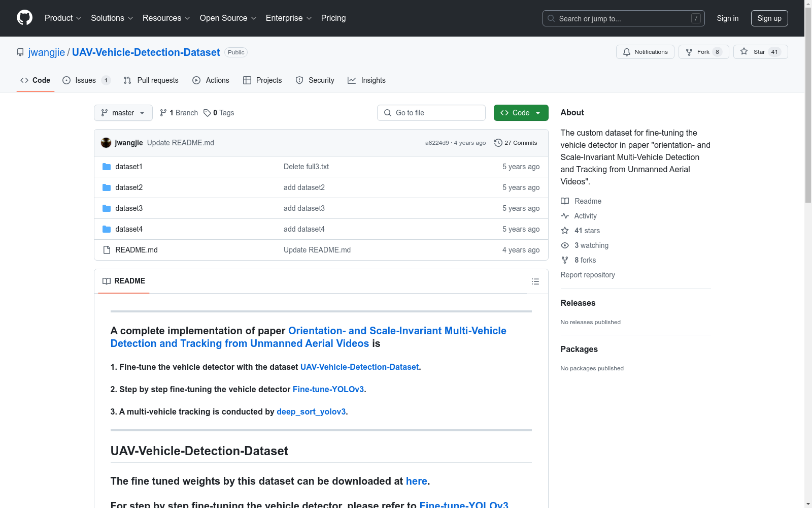Open the jwangjie owner profile link
Viewport: 812px width, 508px height.
pyautogui.click(x=47, y=52)
